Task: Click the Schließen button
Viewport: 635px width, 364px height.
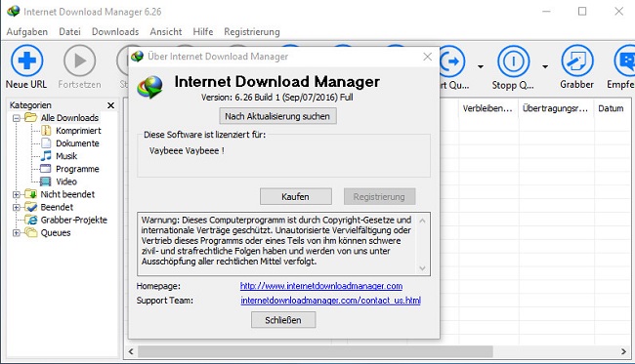Action: [x=283, y=320]
